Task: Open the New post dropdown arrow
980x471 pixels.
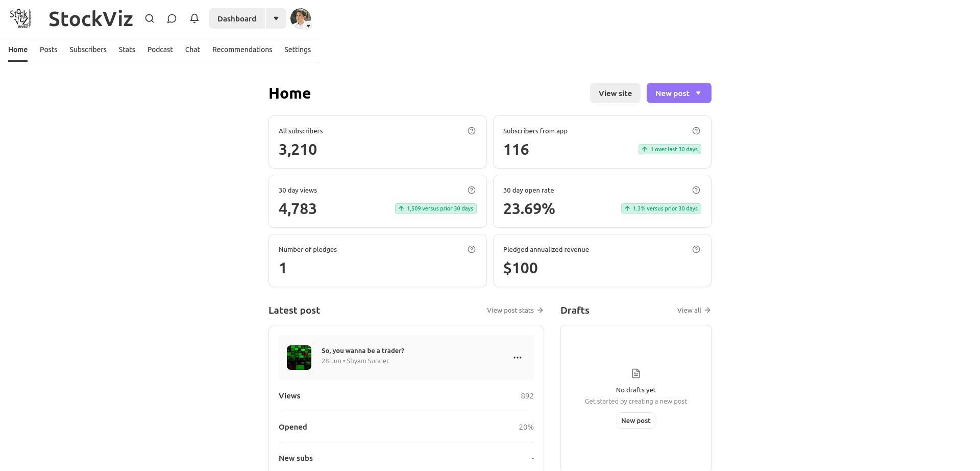Action: tap(698, 93)
